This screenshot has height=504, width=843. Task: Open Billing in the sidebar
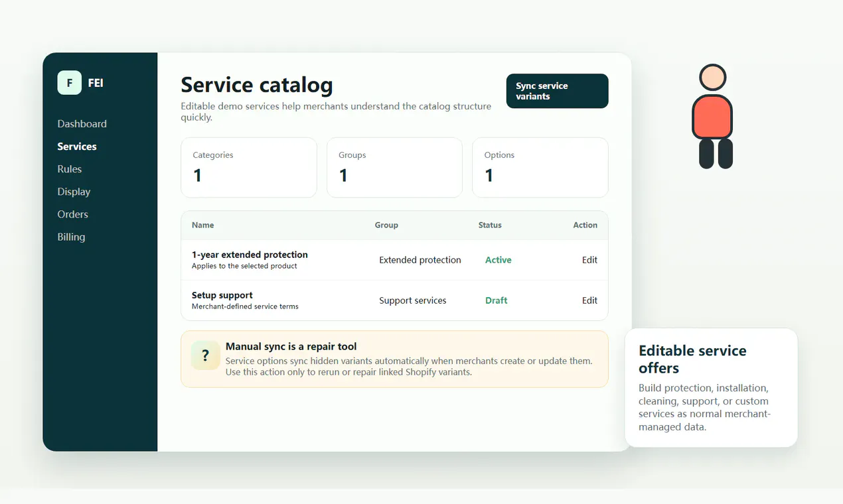click(71, 237)
